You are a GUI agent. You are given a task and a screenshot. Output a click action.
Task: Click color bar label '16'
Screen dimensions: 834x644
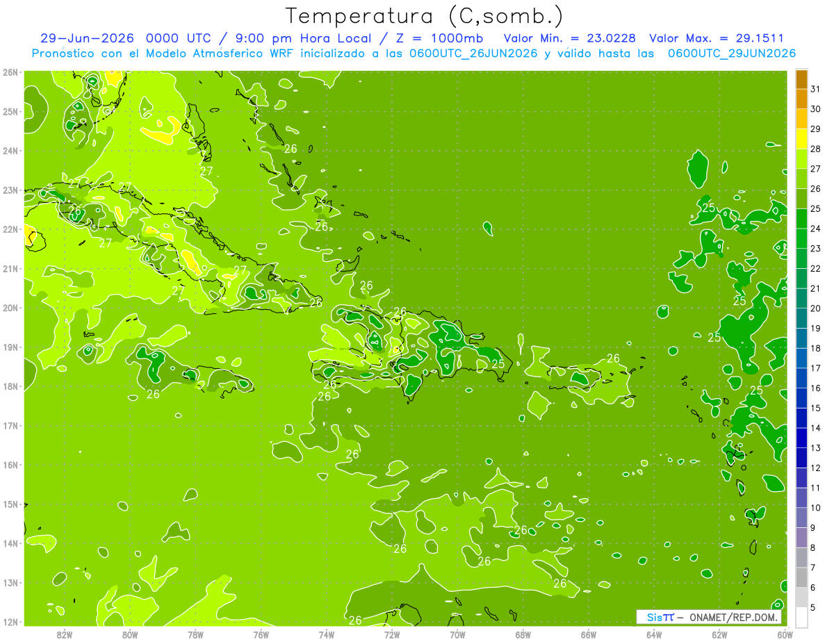(816, 388)
